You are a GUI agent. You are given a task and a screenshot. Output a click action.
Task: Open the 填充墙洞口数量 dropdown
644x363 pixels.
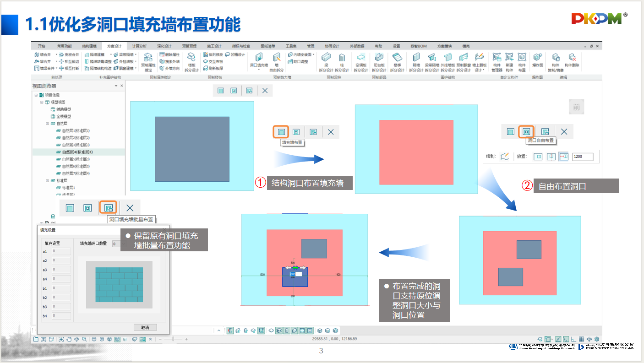(x=116, y=244)
